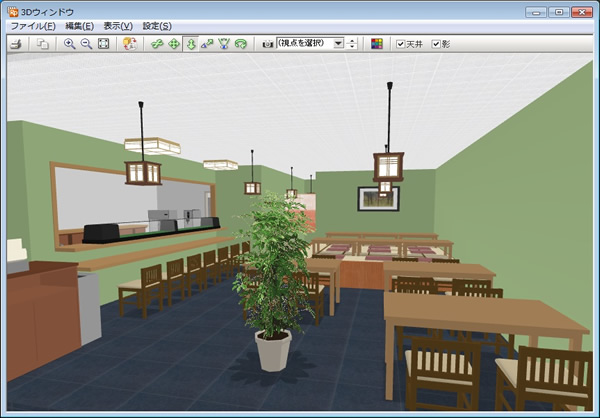Viewport: 600px width, 418px height.
Task: Click the down arrow of the viewpoint stepper
Action: click(x=352, y=47)
